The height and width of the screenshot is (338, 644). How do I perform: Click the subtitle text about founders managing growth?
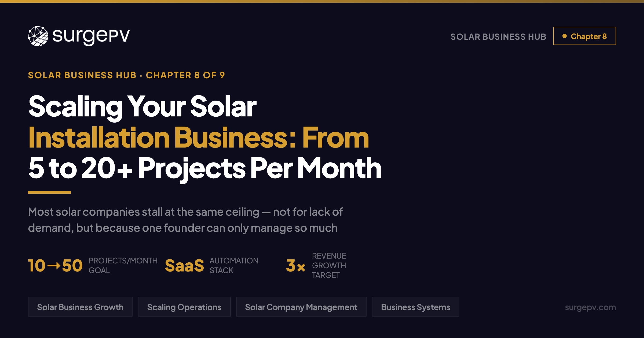185,220
